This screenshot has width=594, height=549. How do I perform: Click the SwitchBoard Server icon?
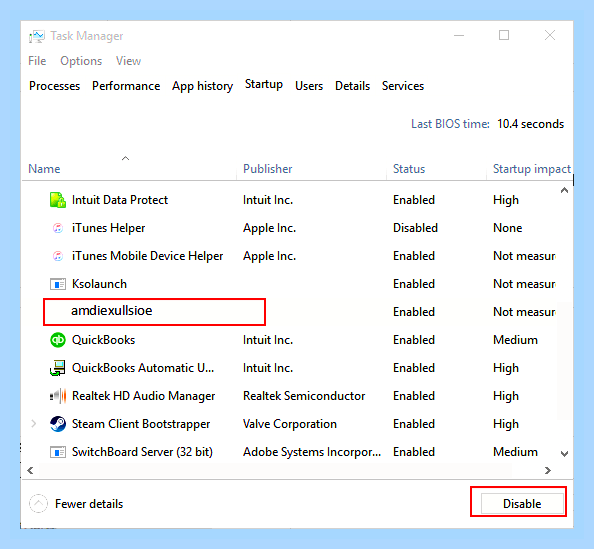point(58,452)
